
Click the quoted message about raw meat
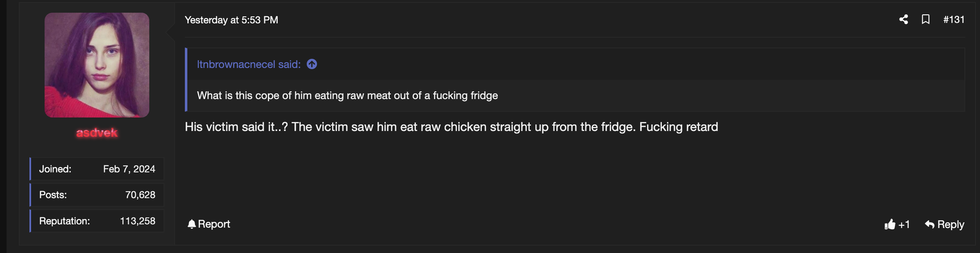pos(347,96)
